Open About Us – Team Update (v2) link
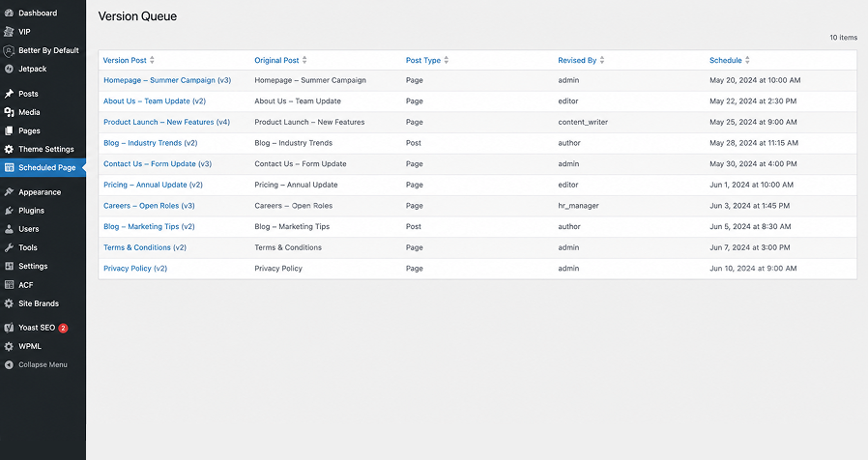 coord(155,101)
